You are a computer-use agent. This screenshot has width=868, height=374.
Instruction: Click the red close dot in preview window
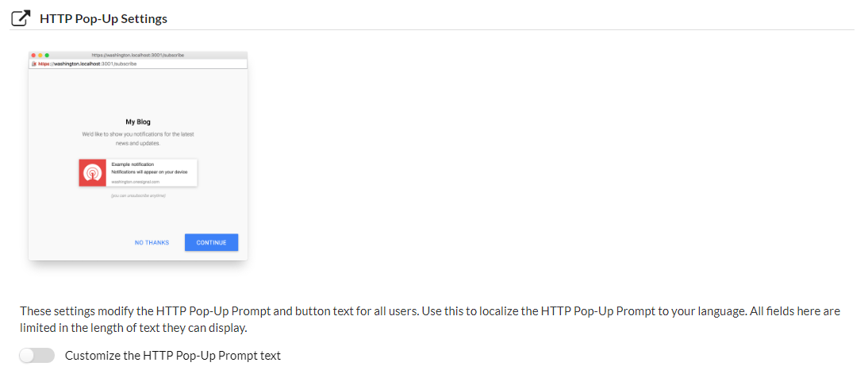click(34, 56)
